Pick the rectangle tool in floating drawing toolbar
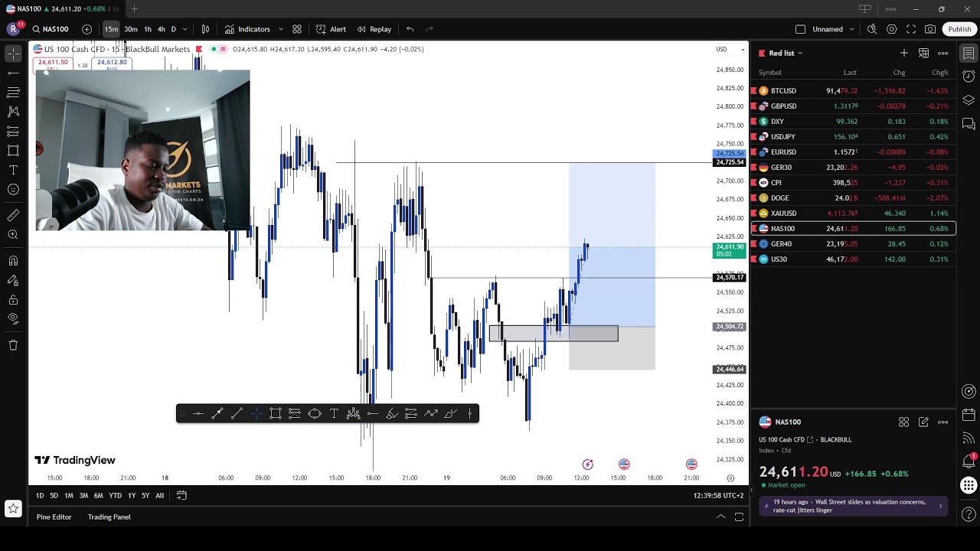 [276, 414]
